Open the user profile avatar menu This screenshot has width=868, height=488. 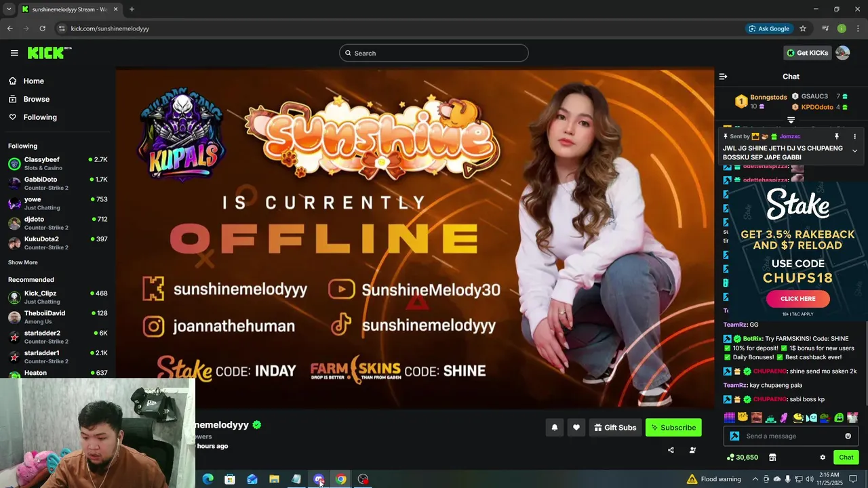[842, 53]
